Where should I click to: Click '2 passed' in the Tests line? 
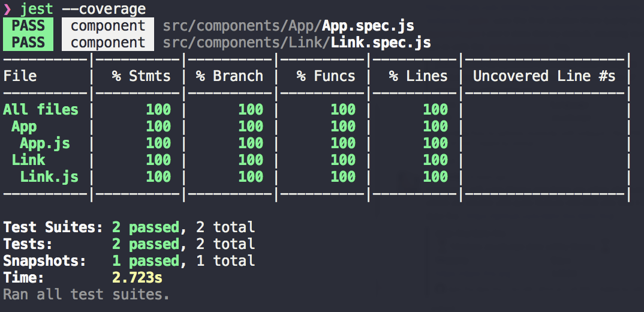[146, 244]
